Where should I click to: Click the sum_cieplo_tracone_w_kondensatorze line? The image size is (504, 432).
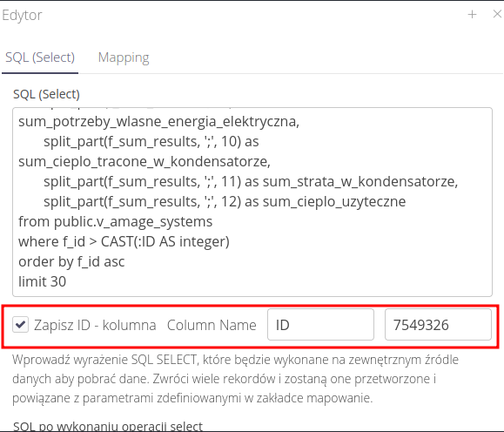pyautogui.click(x=144, y=161)
